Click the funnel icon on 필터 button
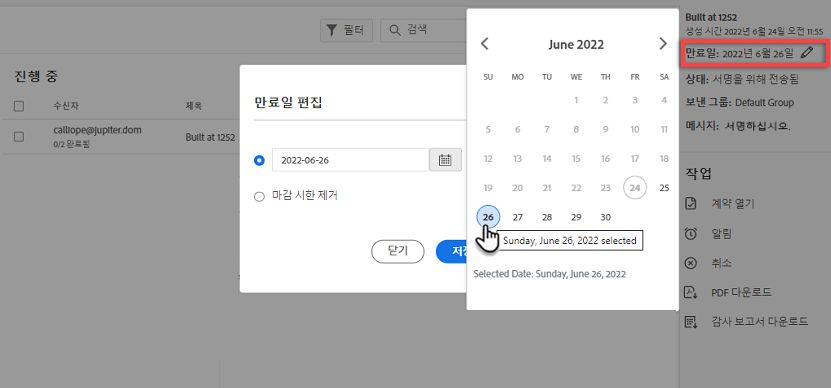This screenshot has width=831, height=388. click(332, 31)
